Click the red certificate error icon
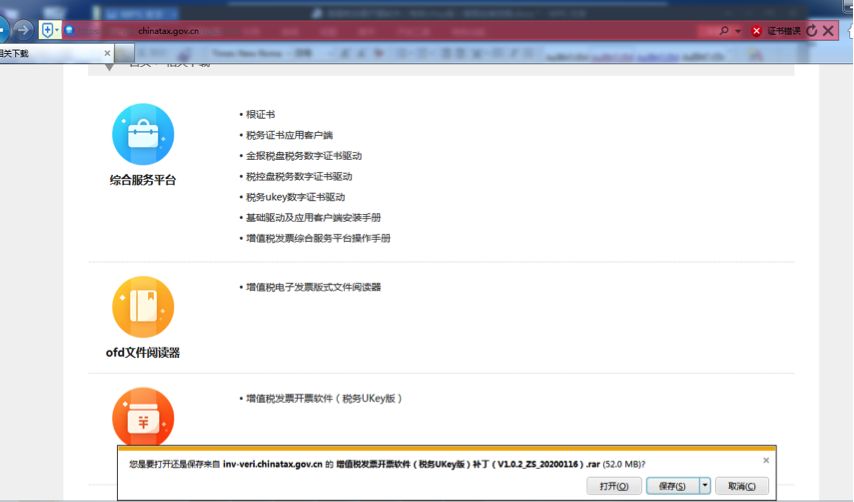 (756, 31)
